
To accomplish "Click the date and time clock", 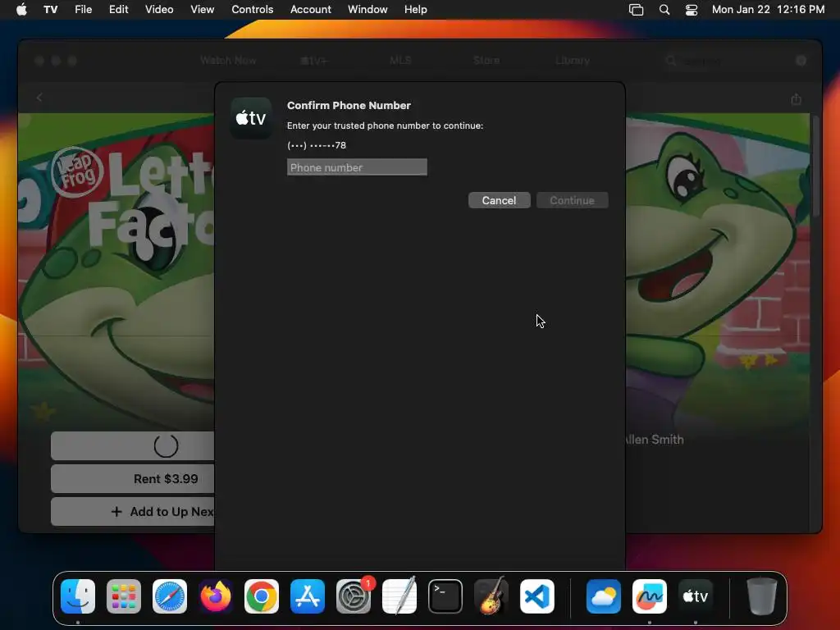I will pos(768,10).
